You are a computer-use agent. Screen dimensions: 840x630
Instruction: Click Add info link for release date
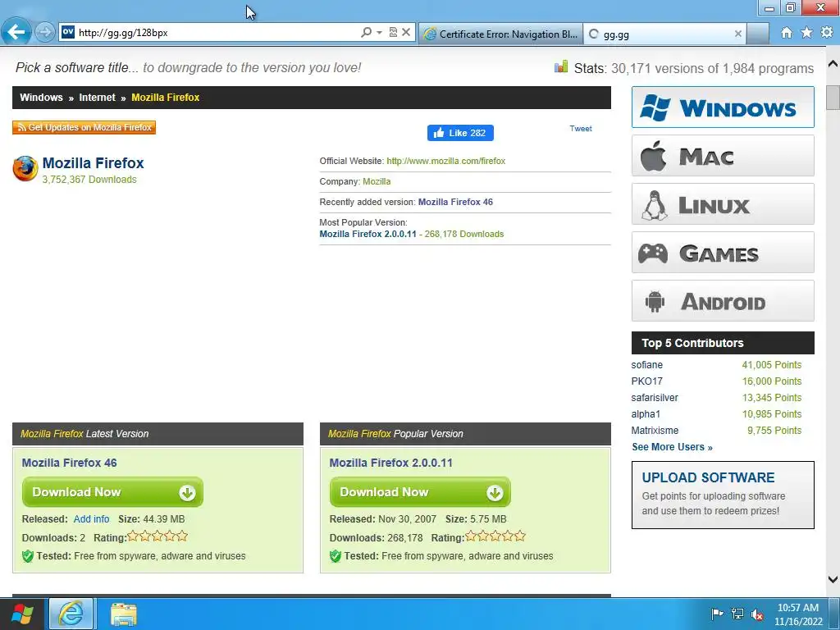click(x=91, y=519)
